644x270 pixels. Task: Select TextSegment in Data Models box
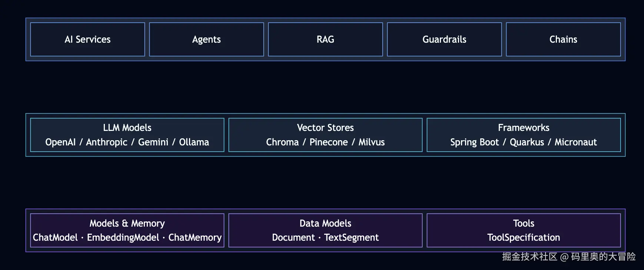tap(351, 238)
